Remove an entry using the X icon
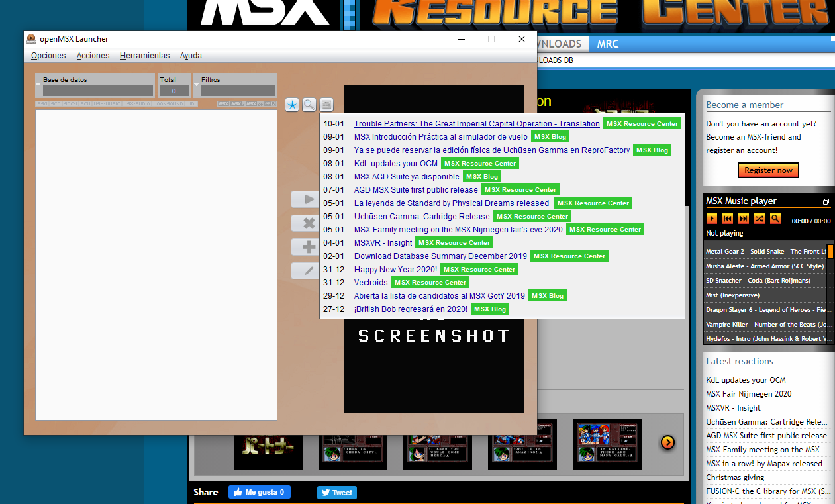Viewport: 835px width, 504px height. point(307,223)
